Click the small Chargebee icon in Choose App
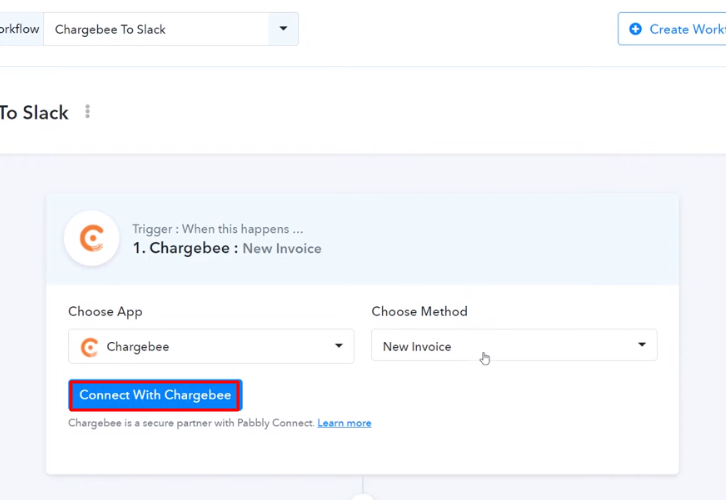726x500 pixels. coord(89,347)
